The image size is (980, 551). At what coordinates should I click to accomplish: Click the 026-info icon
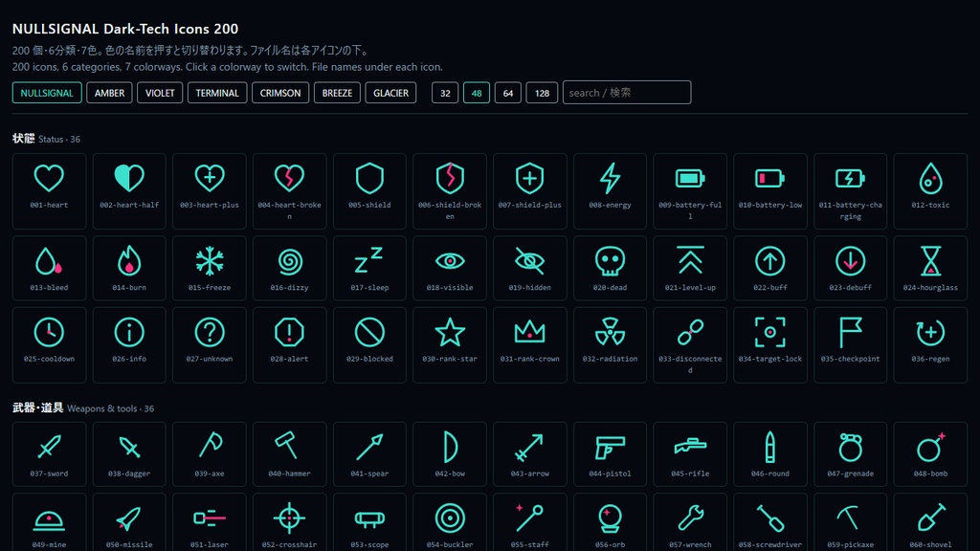click(x=129, y=332)
